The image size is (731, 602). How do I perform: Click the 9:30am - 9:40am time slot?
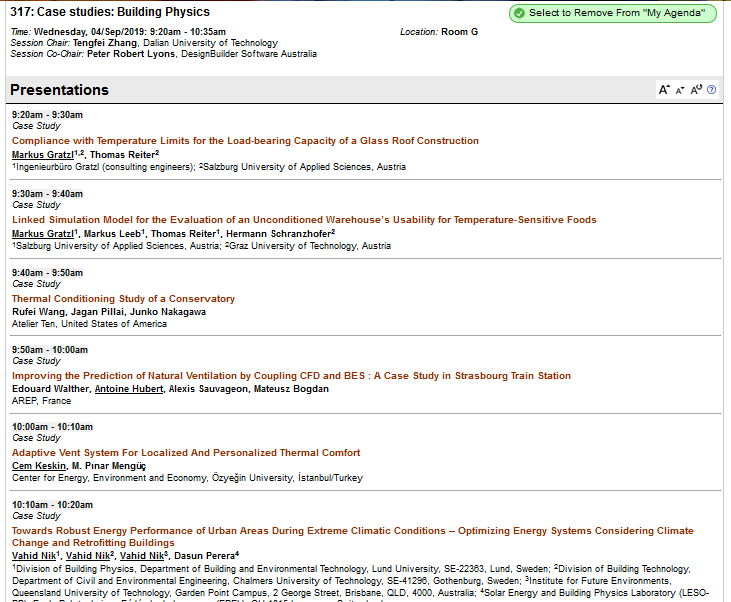point(48,194)
